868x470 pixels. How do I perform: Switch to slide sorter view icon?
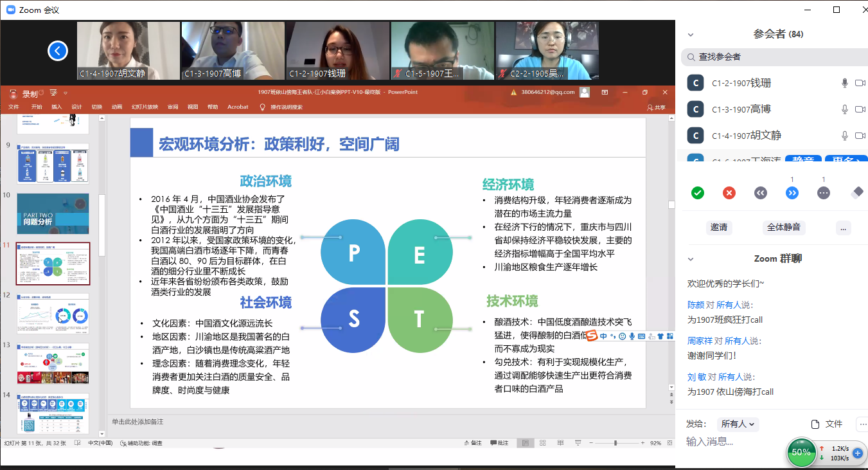544,443
